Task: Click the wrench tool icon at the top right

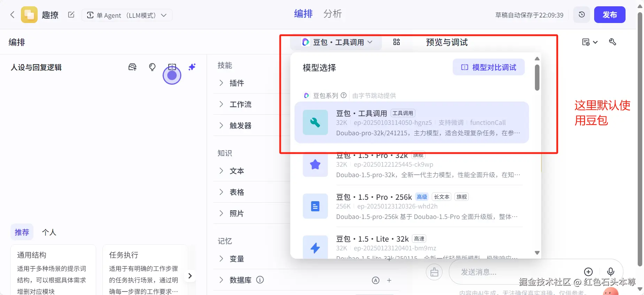Action: point(613,42)
